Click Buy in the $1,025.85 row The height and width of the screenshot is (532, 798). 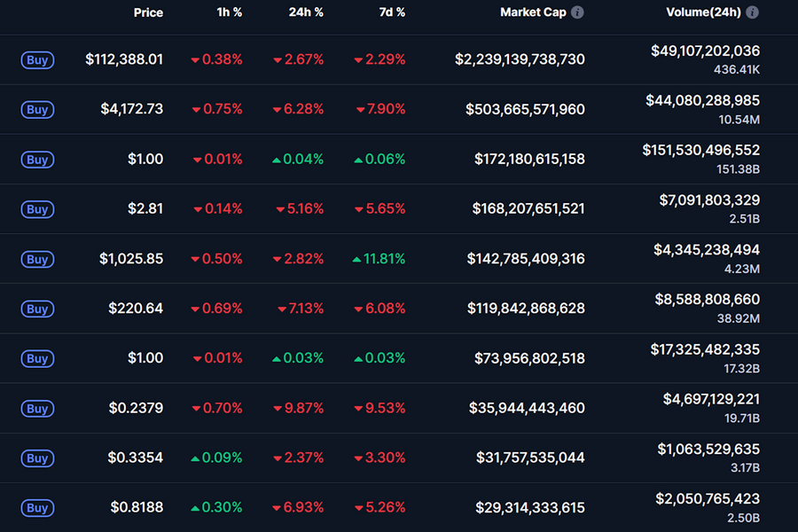coord(37,259)
